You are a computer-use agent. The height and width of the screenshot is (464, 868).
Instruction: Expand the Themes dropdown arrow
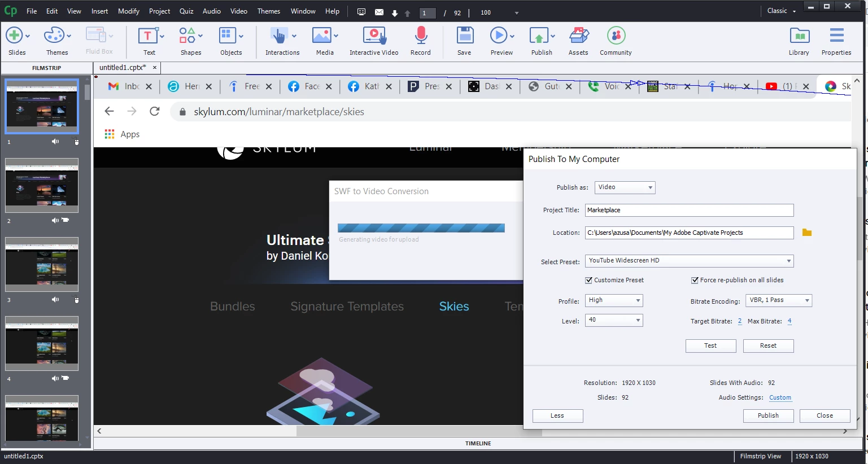click(69, 36)
